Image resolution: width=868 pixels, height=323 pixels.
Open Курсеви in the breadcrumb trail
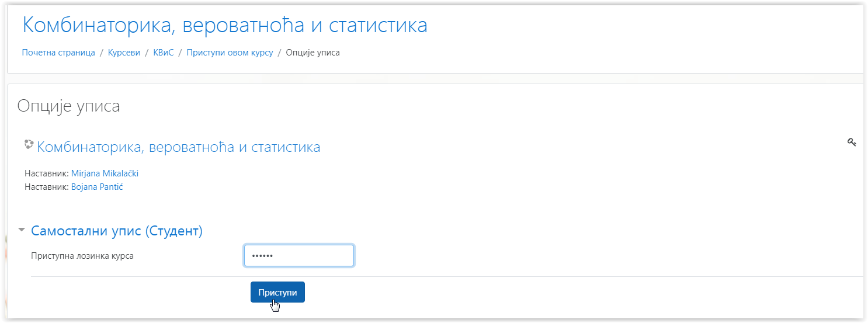click(124, 53)
